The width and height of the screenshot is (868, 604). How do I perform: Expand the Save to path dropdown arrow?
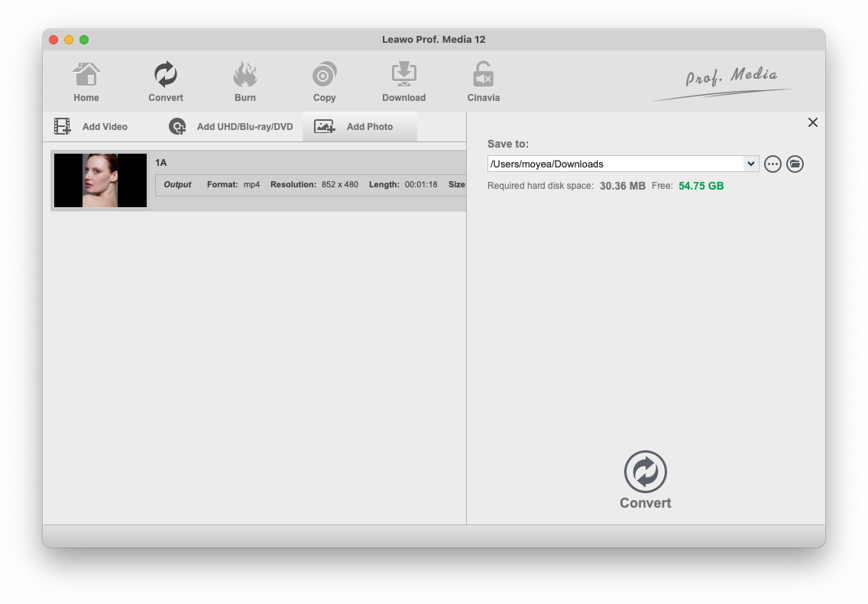point(751,164)
